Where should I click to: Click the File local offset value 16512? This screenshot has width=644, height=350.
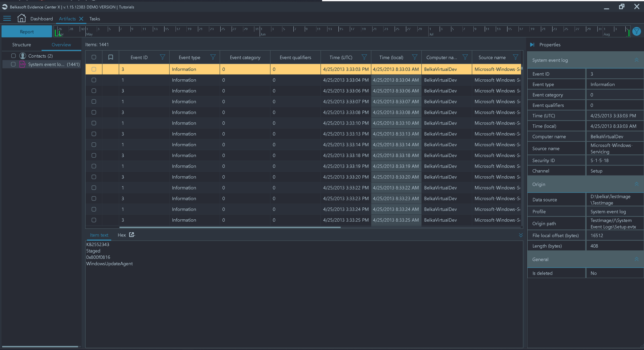click(x=597, y=235)
